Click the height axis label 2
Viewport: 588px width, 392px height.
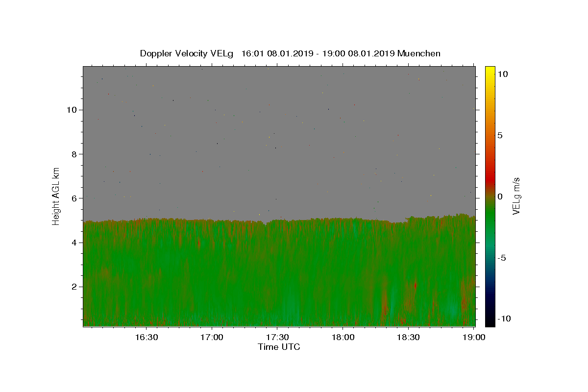[x=74, y=287]
